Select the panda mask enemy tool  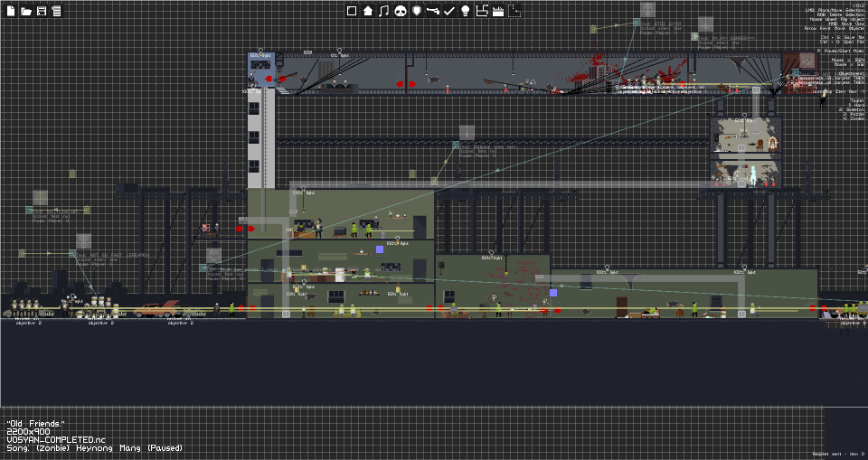pos(401,11)
